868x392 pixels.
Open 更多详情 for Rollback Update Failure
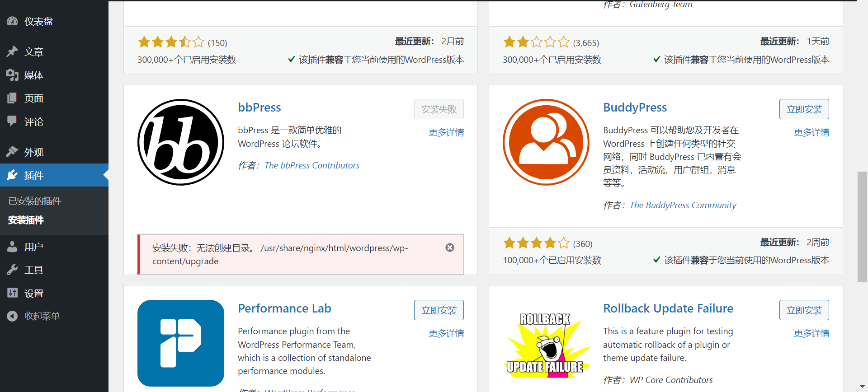pyautogui.click(x=811, y=333)
